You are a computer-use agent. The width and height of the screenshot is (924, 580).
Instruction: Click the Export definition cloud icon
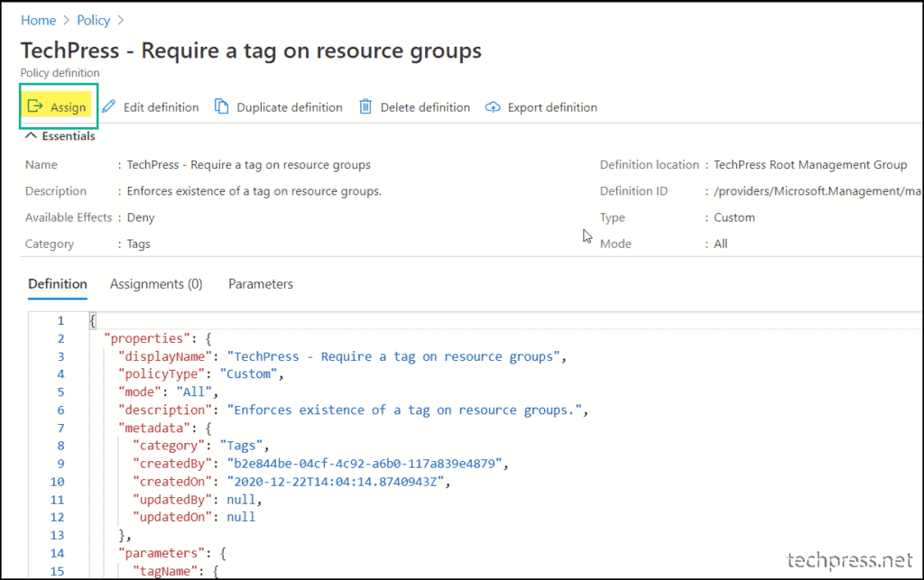(x=493, y=107)
